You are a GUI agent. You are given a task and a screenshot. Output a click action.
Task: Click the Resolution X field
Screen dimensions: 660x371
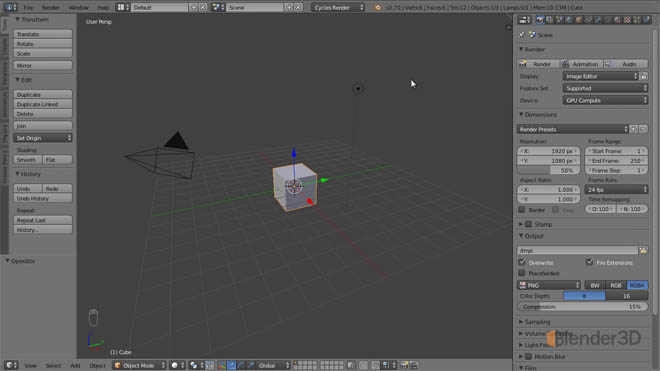pos(548,151)
